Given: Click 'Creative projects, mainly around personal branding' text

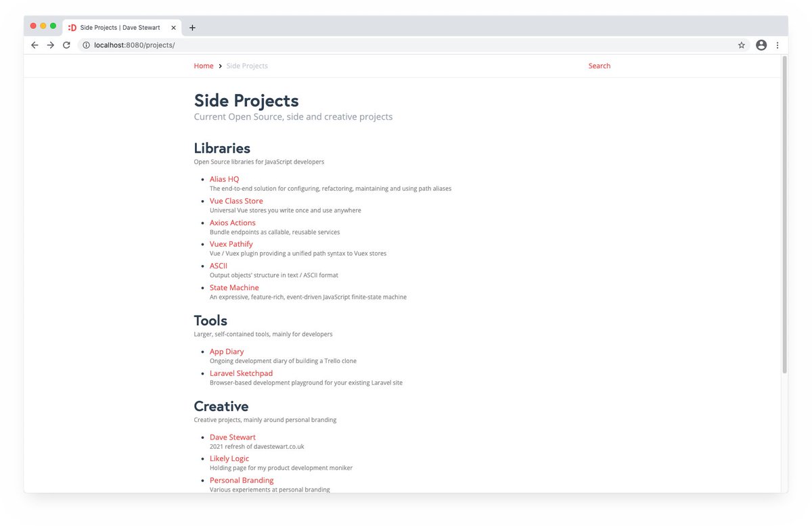Looking at the screenshot, I should [x=265, y=420].
